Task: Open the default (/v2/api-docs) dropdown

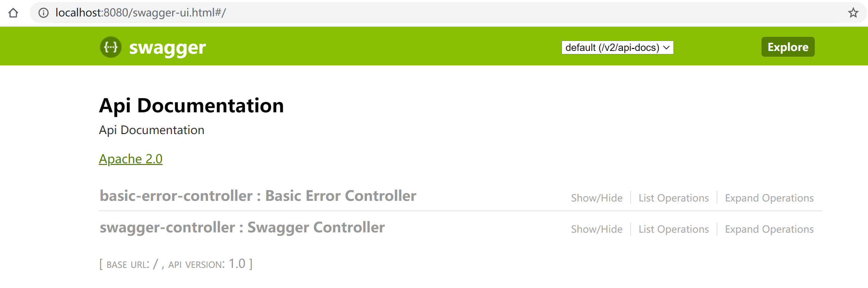Action: 617,48
